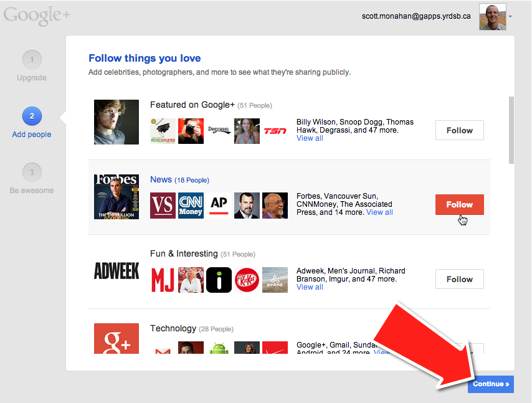
Task: Click the photographer with camera thumbnail
Action: (x=191, y=131)
